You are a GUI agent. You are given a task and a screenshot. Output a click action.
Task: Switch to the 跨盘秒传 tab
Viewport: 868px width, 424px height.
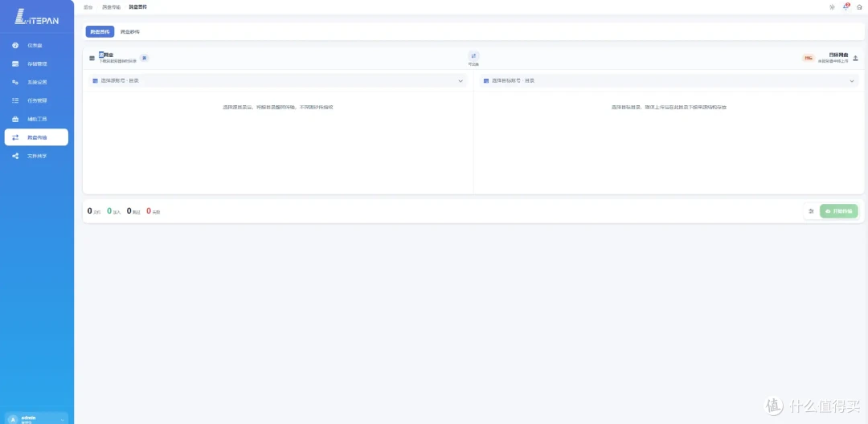tap(130, 31)
